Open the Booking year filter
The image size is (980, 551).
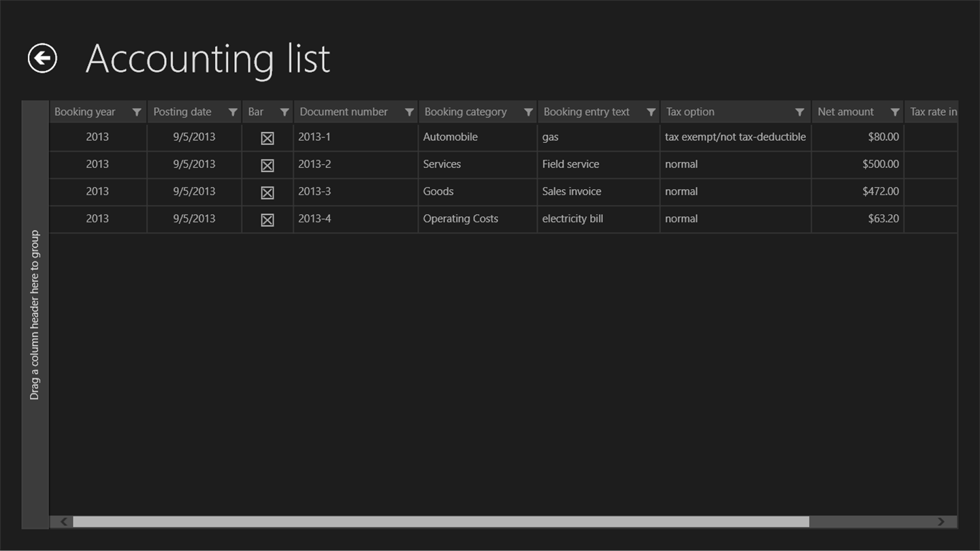coord(137,112)
